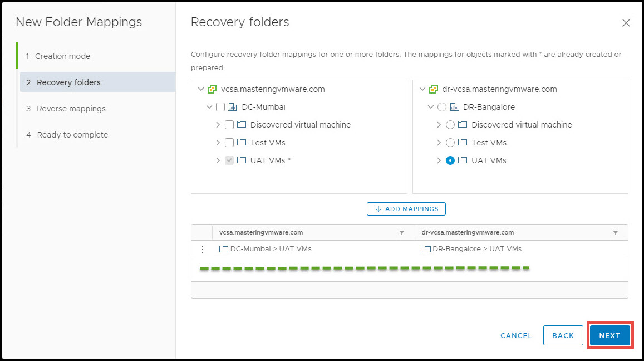Screen dimensions: 644x361
Task: Click folder icon of source UAT VMs *
Action: click(x=242, y=160)
